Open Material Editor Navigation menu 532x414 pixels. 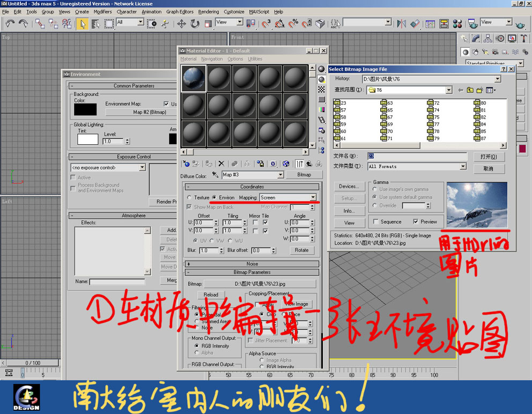click(212, 58)
